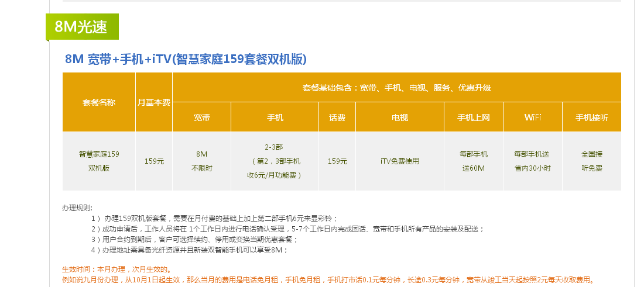This screenshot has width=644, height=287.
Task: Click the 电视 column header
Action: tap(400, 117)
